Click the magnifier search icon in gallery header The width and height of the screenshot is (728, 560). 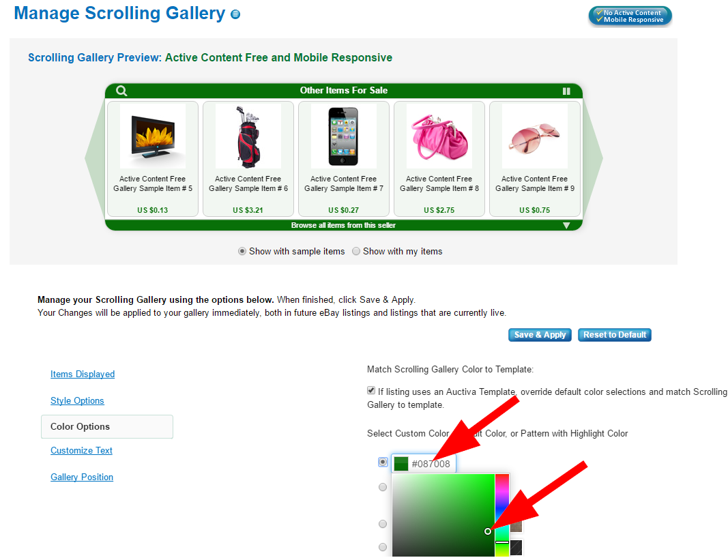click(x=121, y=91)
